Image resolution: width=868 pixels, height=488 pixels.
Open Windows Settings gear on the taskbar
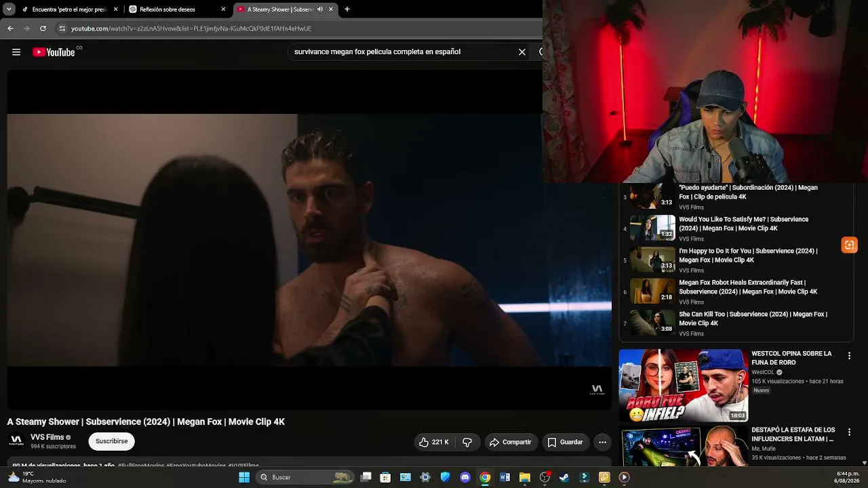[425, 477]
